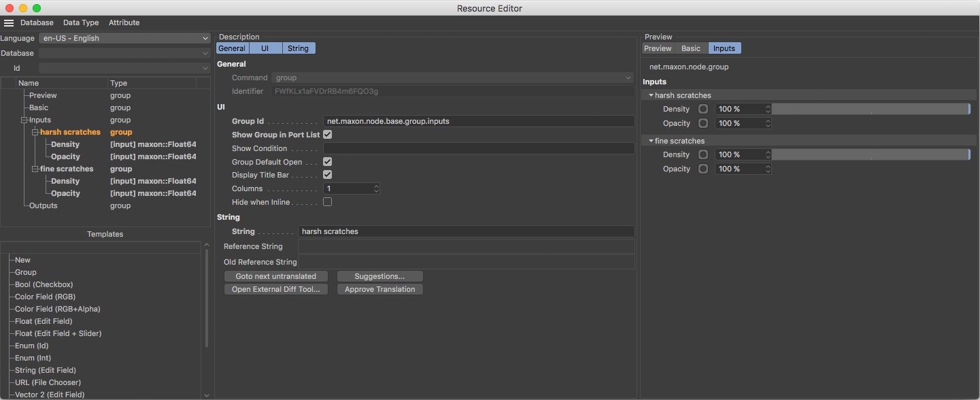Open the hamburger menu icon

(9, 23)
